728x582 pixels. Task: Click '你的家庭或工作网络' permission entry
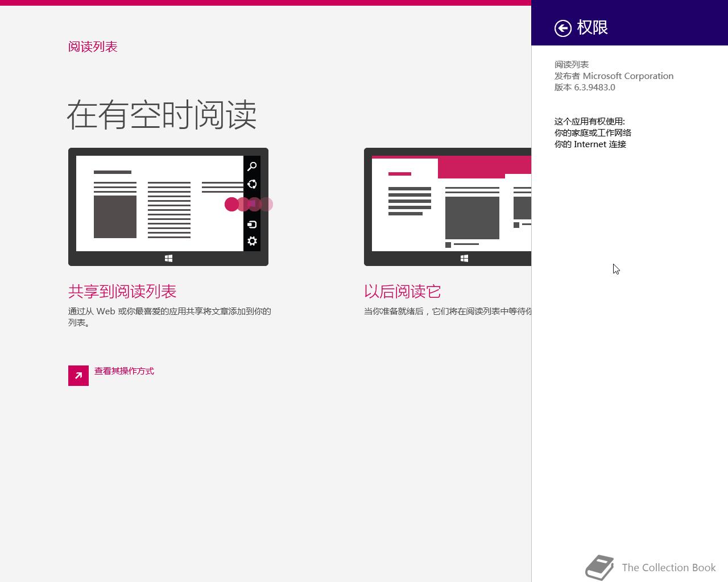tap(593, 133)
